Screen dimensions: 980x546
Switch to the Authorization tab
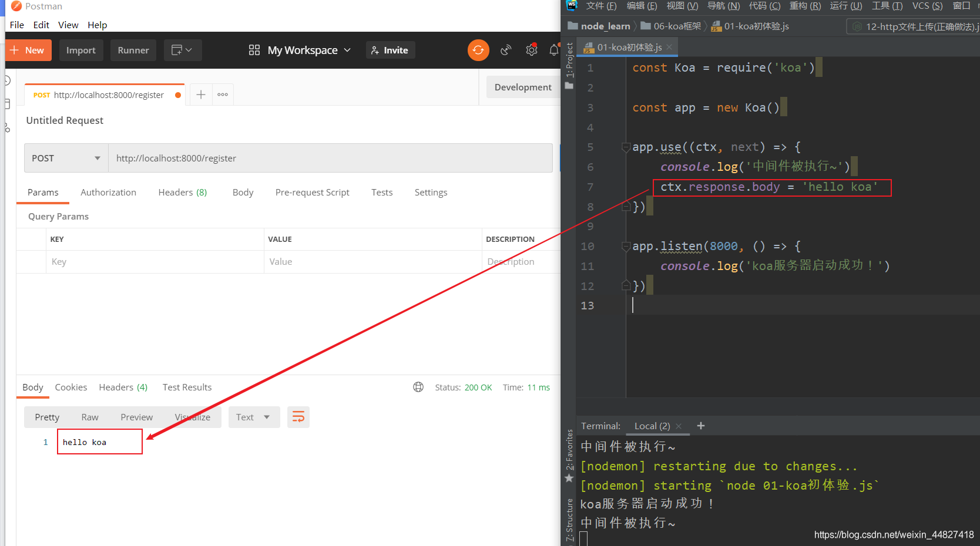click(x=108, y=193)
